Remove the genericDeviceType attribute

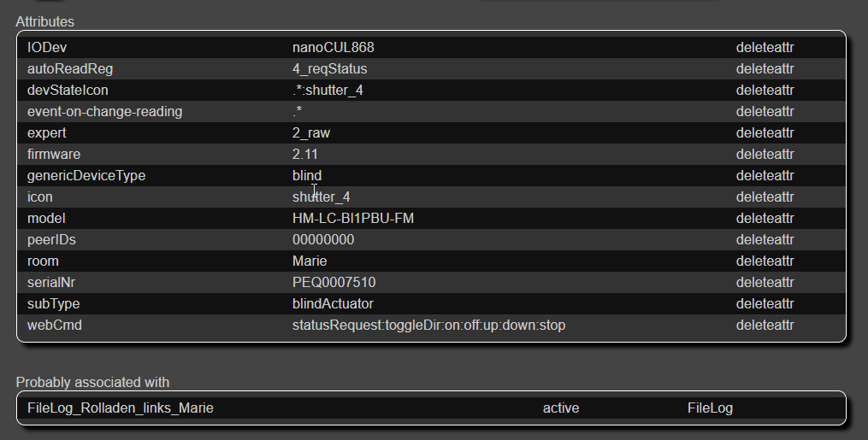[765, 176]
